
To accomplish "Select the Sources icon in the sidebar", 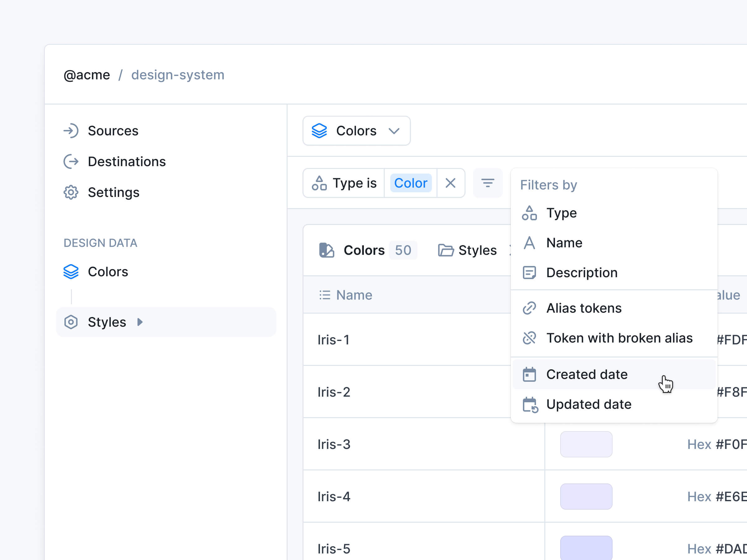I will coord(71,131).
